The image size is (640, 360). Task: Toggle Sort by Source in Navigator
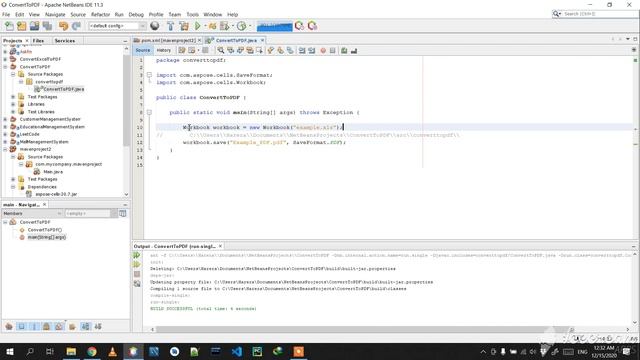click(98, 327)
